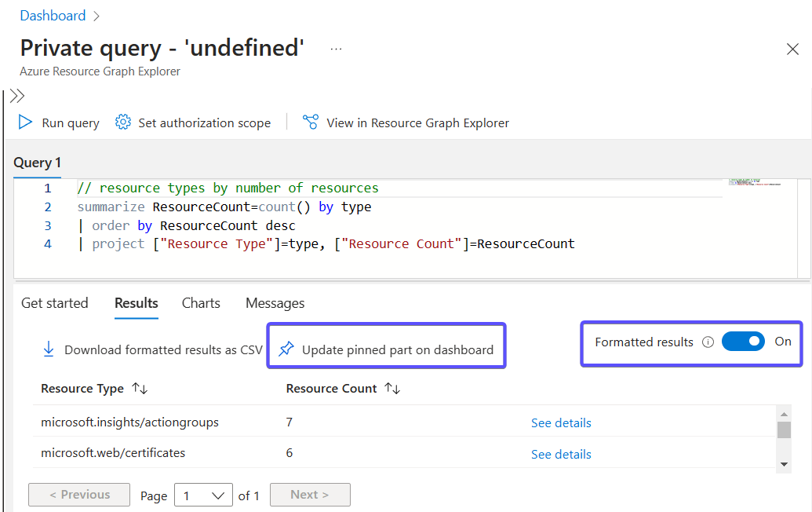This screenshot has height=512, width=812.
Task: Expand the collapsed side pane with double chevron
Action: point(17,96)
